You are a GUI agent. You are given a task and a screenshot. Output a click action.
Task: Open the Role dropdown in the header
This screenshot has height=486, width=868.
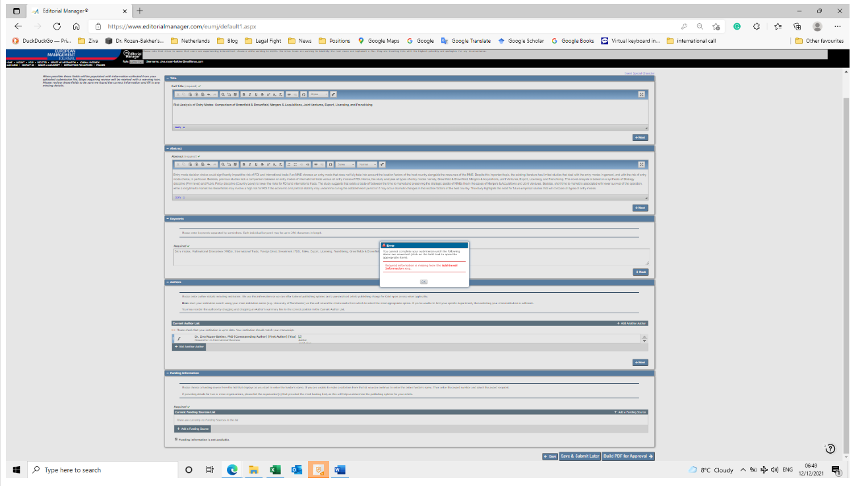pyautogui.click(x=136, y=62)
